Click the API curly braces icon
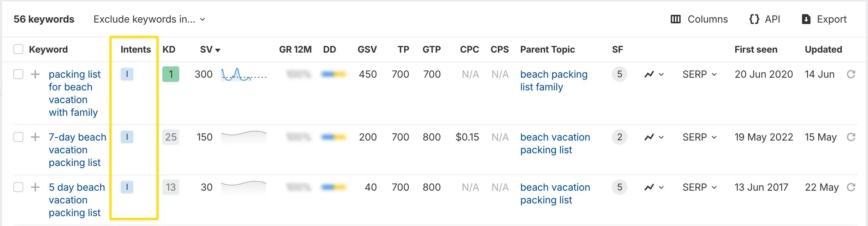868x226 pixels. pos(754,19)
